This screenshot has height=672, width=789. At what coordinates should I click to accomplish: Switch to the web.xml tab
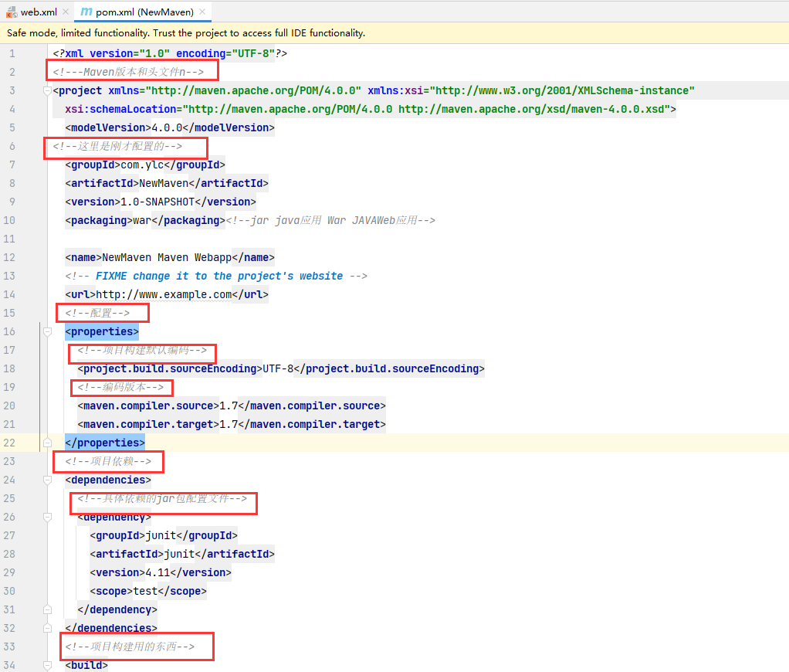click(39, 12)
